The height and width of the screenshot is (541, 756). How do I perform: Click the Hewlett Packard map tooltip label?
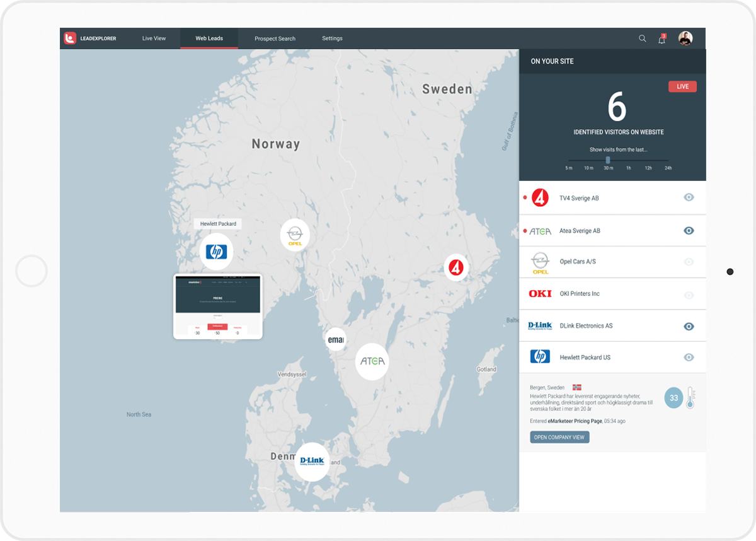point(218,224)
